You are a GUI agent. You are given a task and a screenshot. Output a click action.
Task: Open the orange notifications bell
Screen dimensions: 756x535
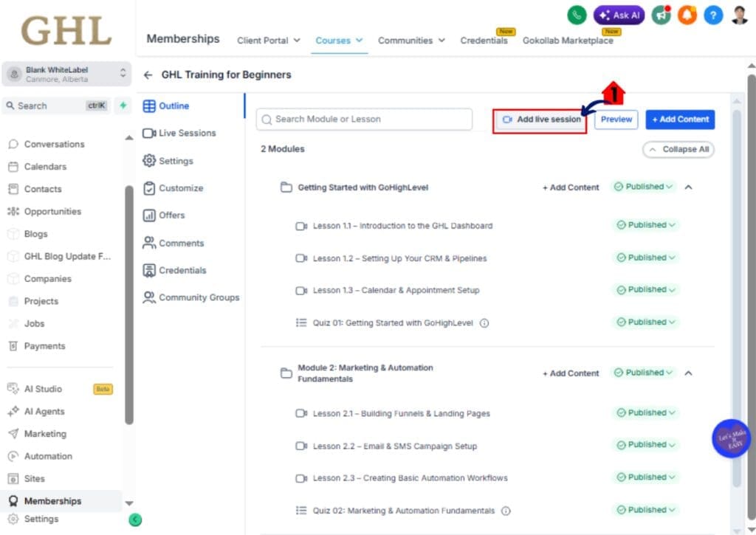[687, 15]
